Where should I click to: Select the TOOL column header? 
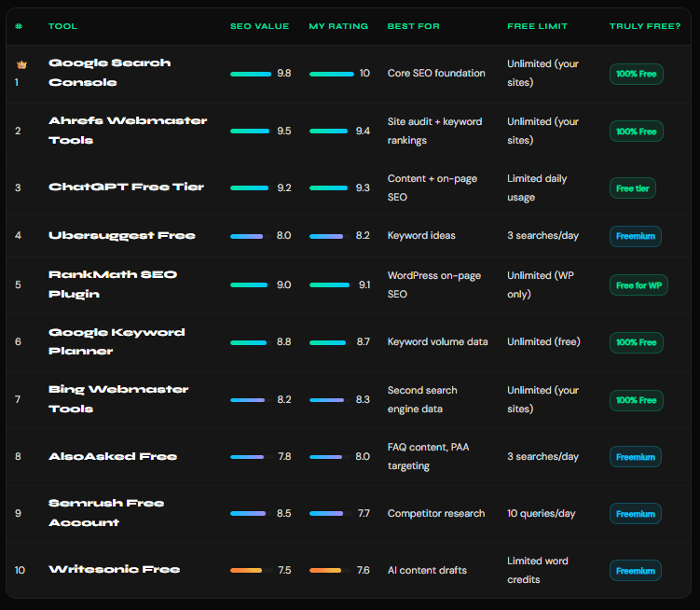63,26
